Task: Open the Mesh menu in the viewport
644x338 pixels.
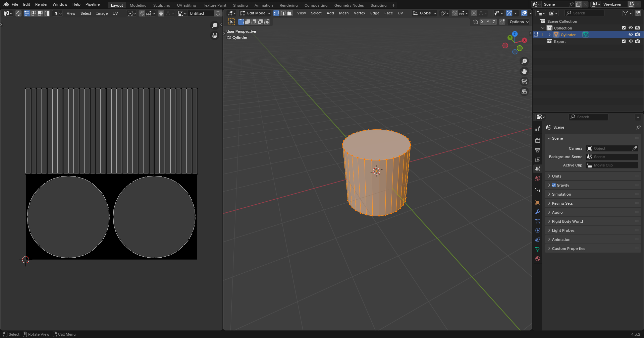Action: (x=344, y=13)
